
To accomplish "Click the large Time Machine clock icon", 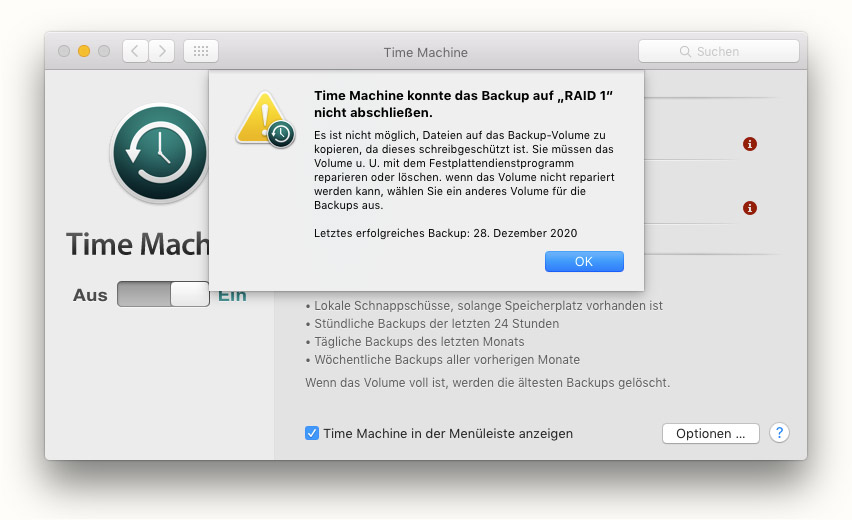I will (160, 153).
